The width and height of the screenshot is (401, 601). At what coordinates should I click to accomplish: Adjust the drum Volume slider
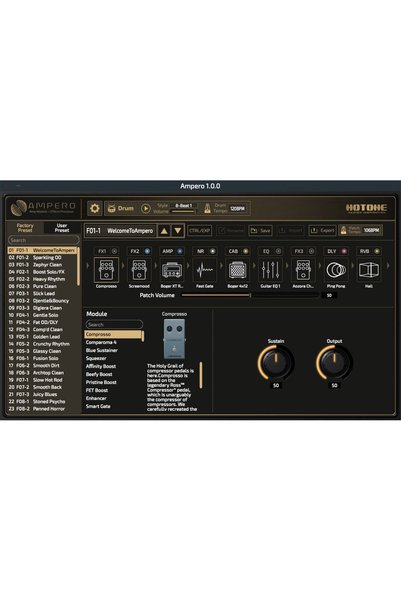184,212
